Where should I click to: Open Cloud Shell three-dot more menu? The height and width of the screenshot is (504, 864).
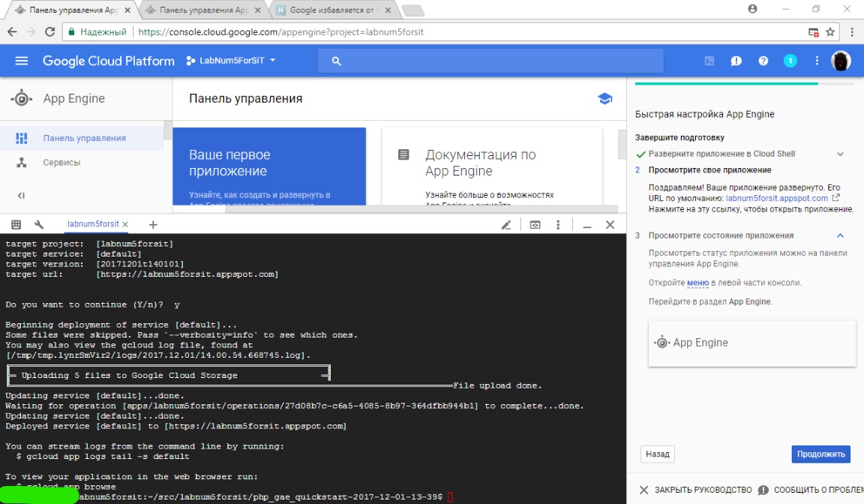pos(558,225)
